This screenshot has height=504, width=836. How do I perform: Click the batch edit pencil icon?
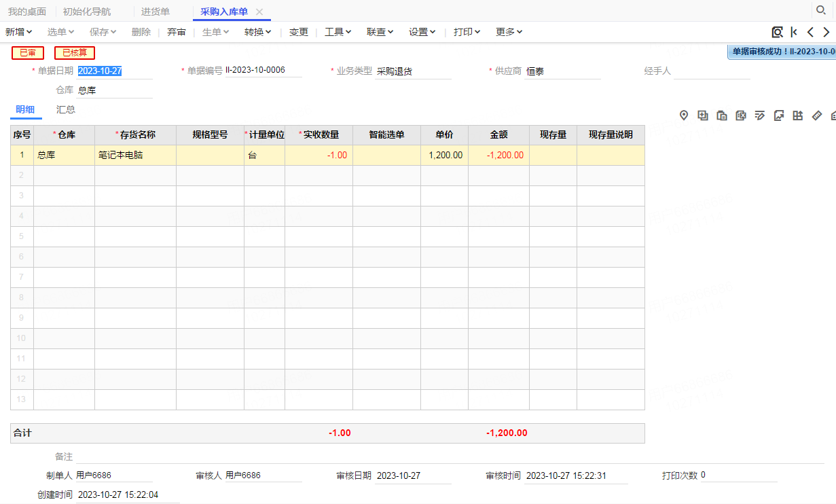click(x=760, y=115)
